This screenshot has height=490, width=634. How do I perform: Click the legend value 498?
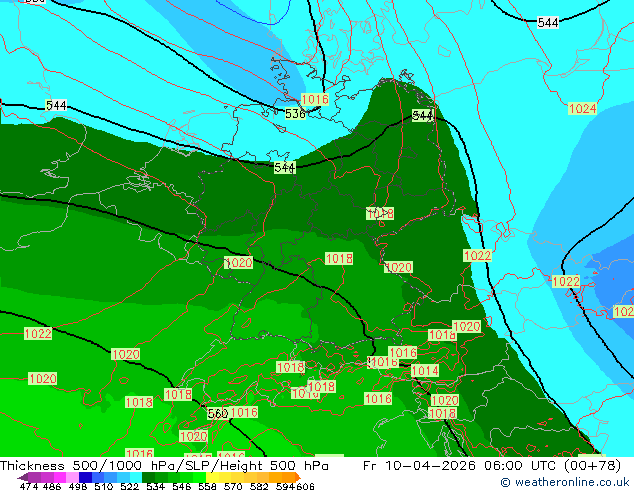(x=78, y=486)
